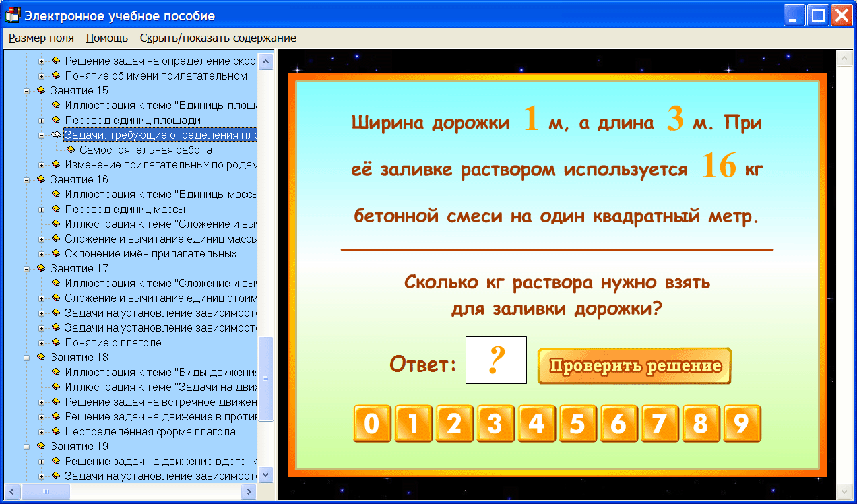Click the book icon next to "Понятие о глаголе"
The image size is (857, 504).
pyautogui.click(x=57, y=342)
